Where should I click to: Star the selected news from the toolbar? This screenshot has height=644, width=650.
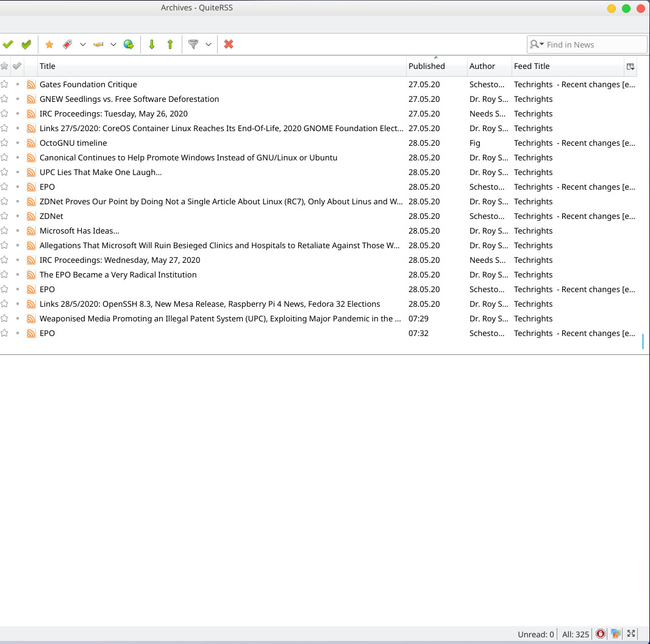[x=49, y=45]
